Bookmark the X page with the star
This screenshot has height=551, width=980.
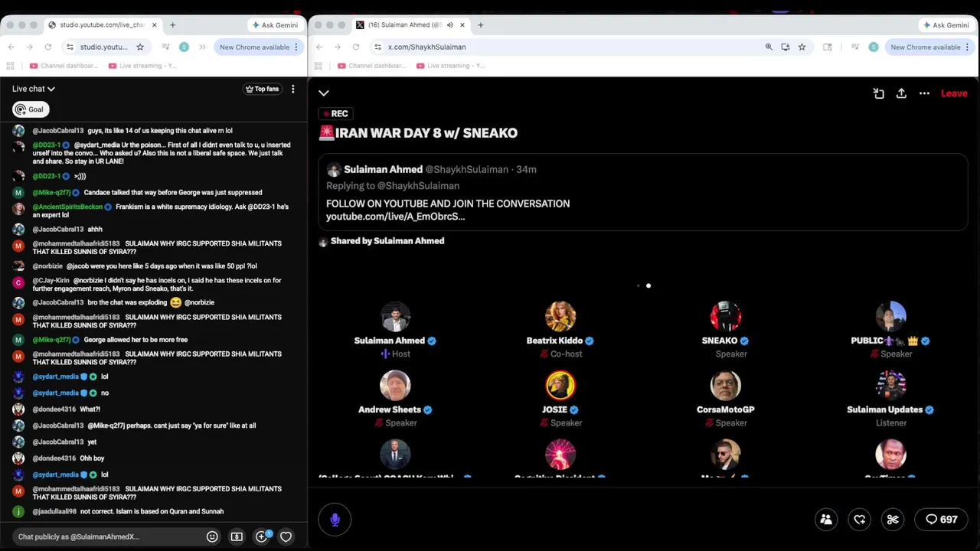point(802,47)
